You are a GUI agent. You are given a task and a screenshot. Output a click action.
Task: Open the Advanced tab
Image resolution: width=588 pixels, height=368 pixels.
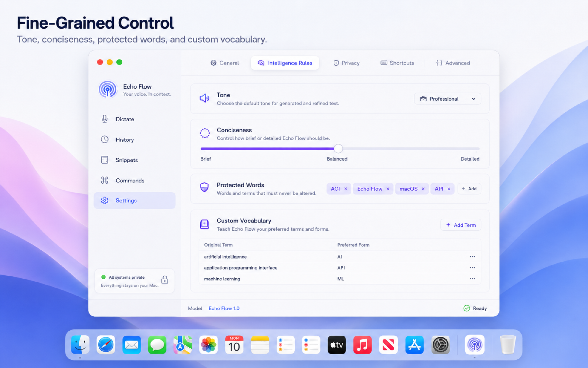click(x=453, y=63)
